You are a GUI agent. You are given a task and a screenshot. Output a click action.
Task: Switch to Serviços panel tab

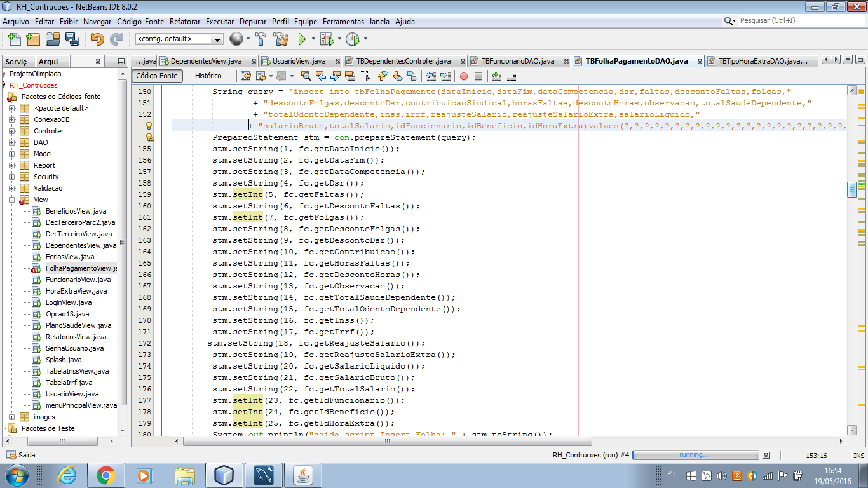point(18,62)
